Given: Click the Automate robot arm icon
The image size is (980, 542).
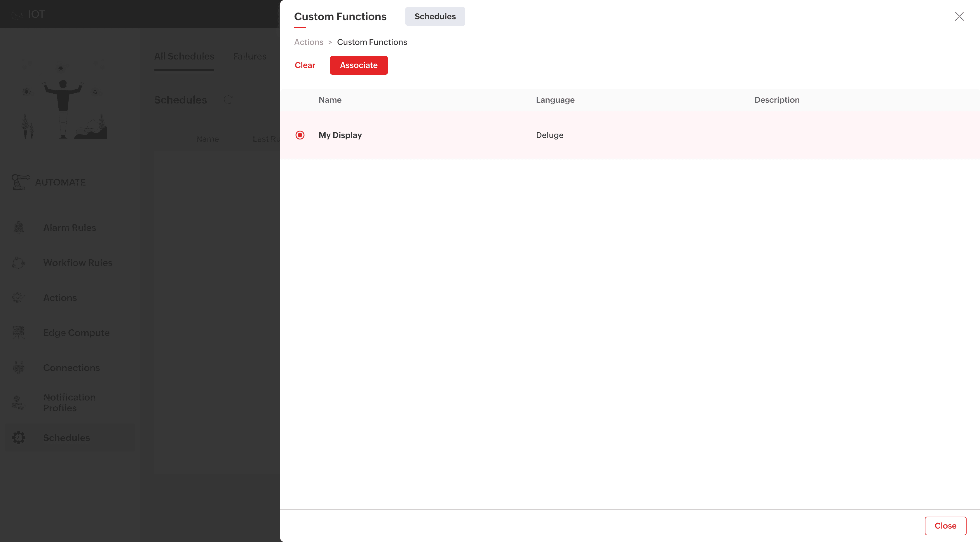Looking at the screenshot, I should point(20,182).
